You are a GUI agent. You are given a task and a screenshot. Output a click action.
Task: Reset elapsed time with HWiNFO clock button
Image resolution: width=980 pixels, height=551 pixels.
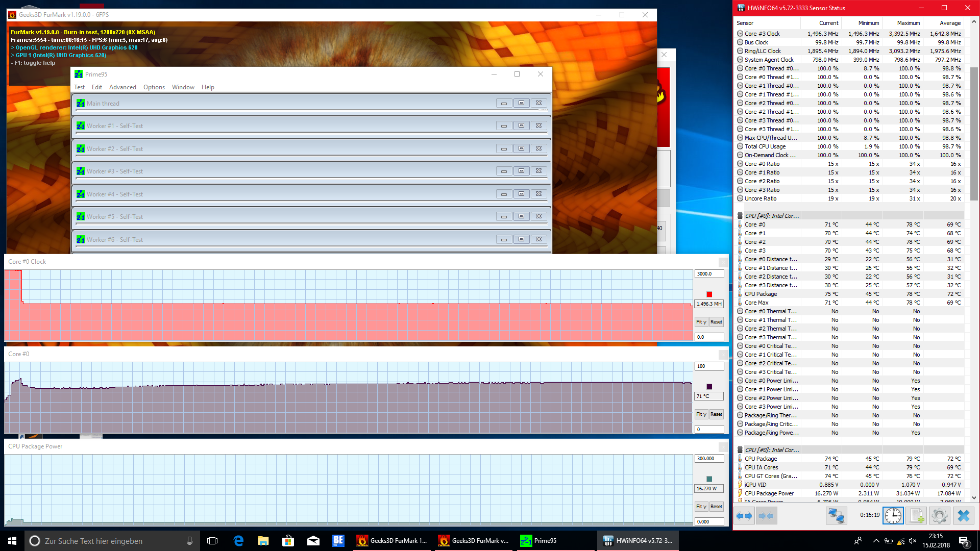(x=893, y=516)
